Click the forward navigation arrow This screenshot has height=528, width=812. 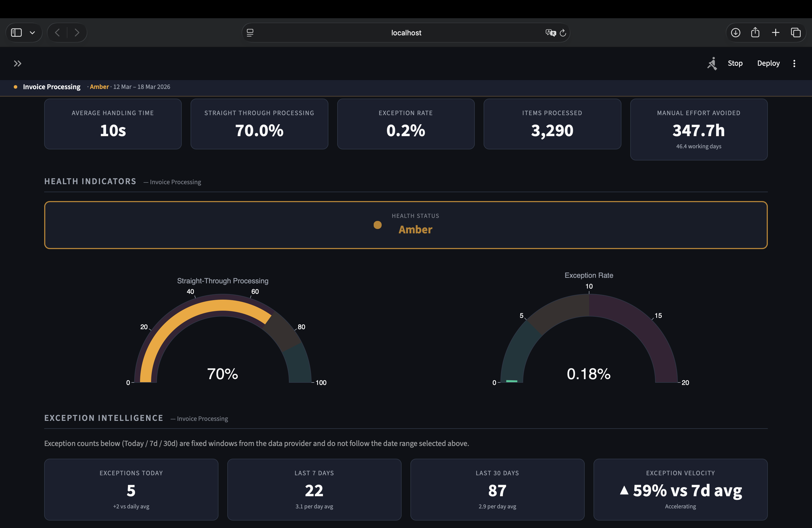tap(77, 32)
